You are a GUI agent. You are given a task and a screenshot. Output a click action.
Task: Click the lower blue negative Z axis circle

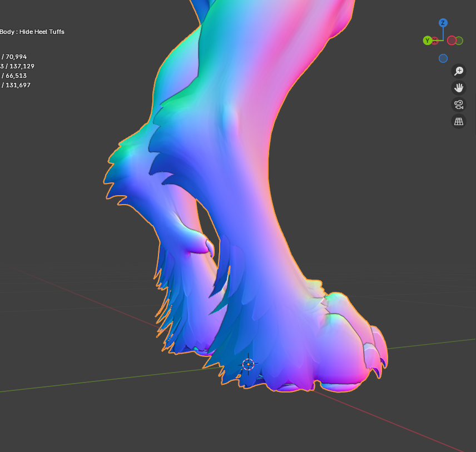[x=443, y=58]
